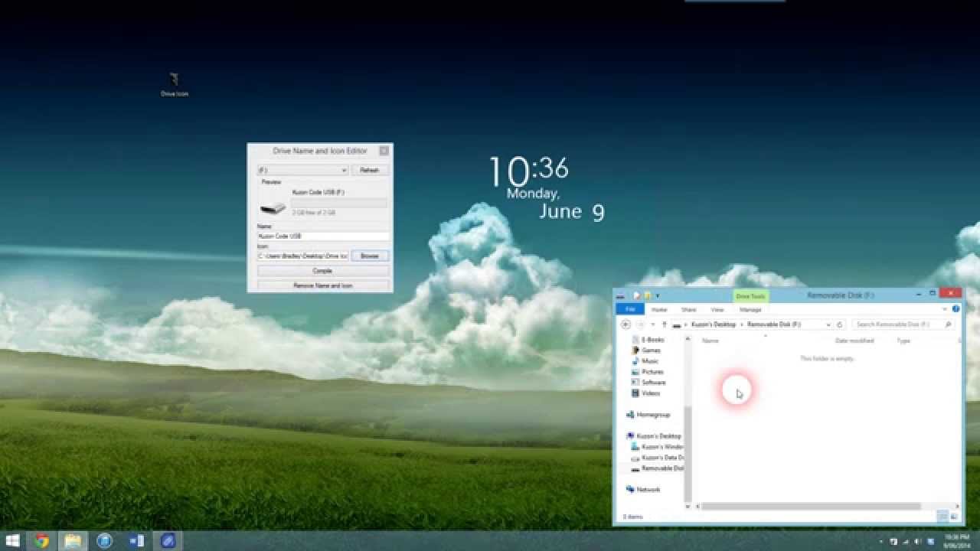Open the Windows Start button
This screenshot has height=551, width=980.
point(12,541)
